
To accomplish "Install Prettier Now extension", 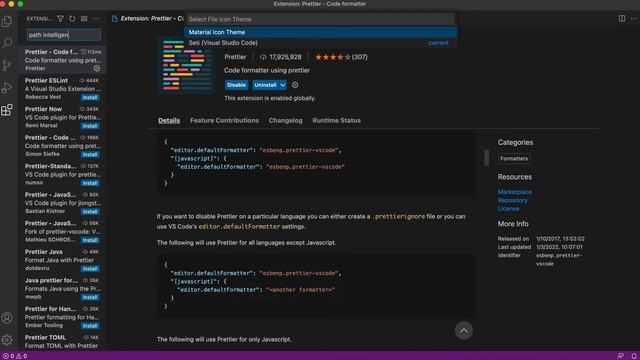I will click(90, 126).
